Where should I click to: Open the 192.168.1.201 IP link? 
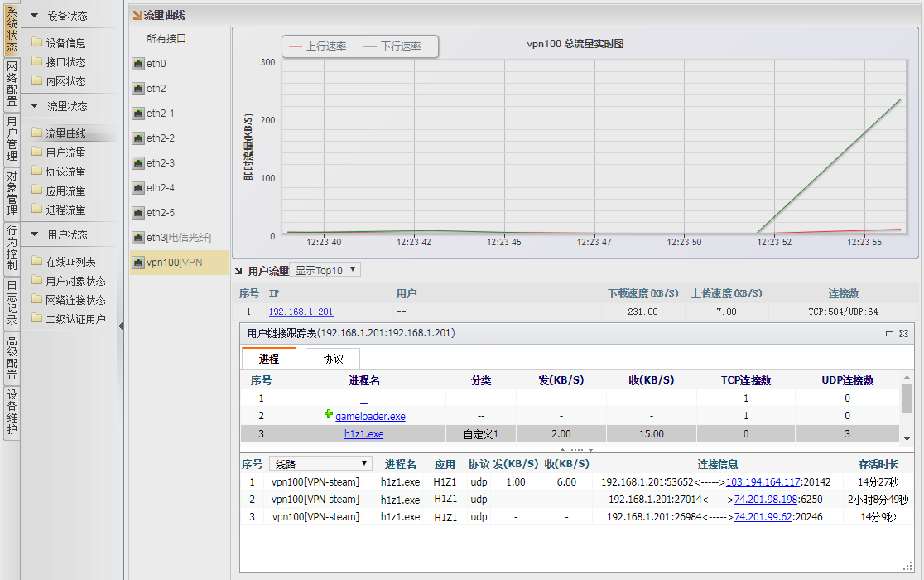click(301, 312)
